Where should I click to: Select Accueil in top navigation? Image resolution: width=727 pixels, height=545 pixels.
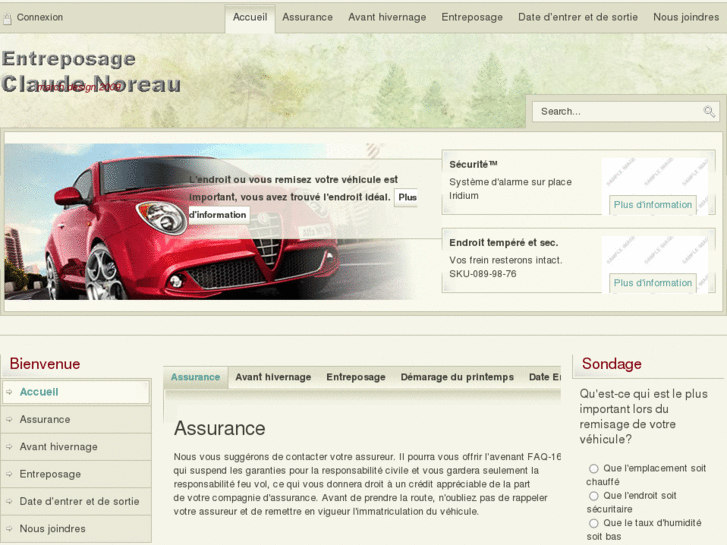(250, 17)
